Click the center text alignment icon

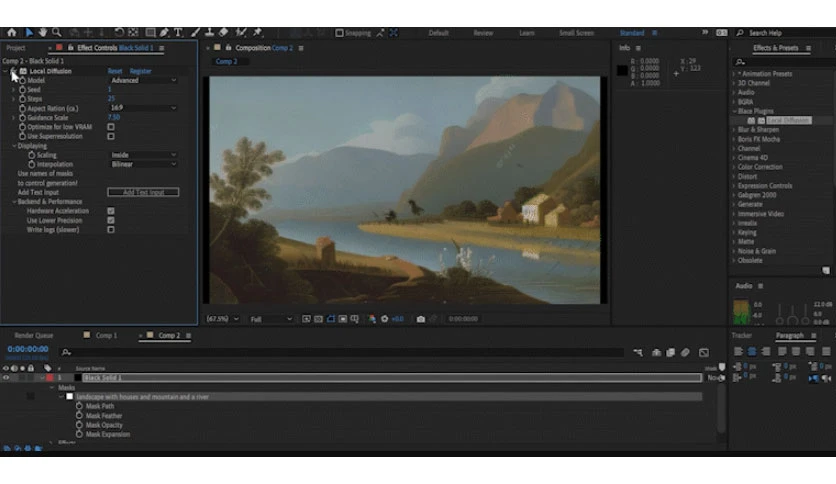tap(752, 351)
